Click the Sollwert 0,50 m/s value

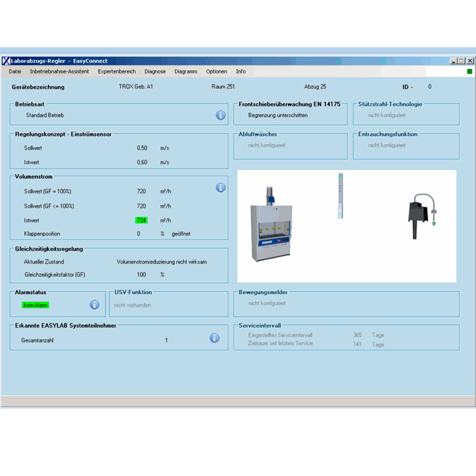pyautogui.click(x=142, y=148)
